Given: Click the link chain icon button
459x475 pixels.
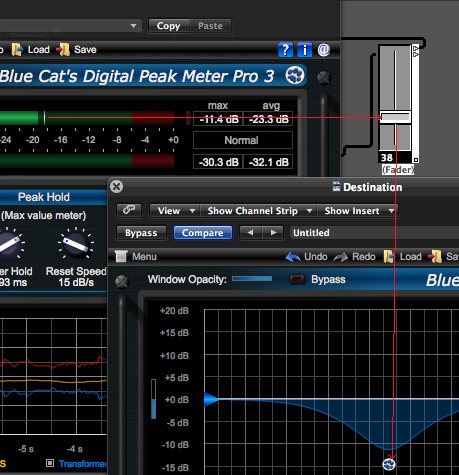Looking at the screenshot, I should point(129,211).
